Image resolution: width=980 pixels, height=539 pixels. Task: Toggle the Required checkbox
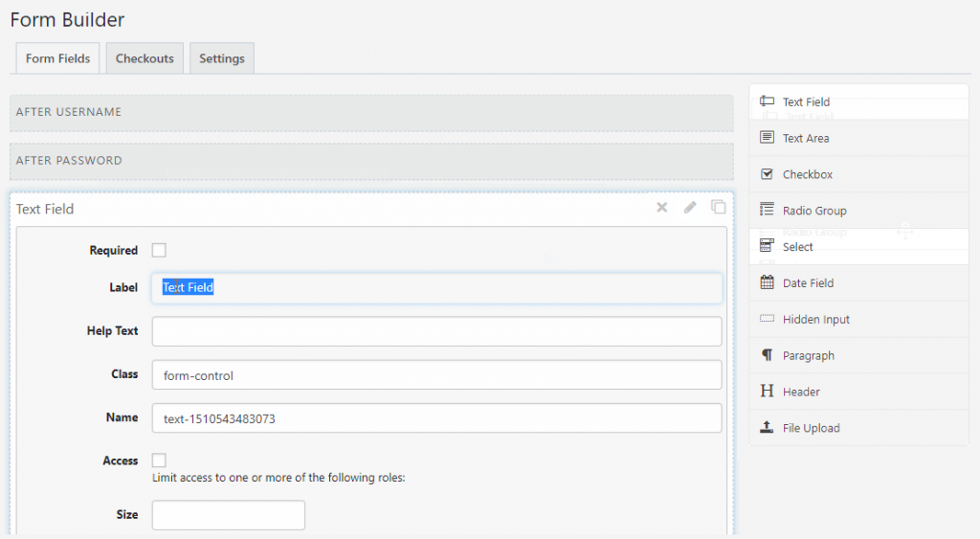point(160,250)
